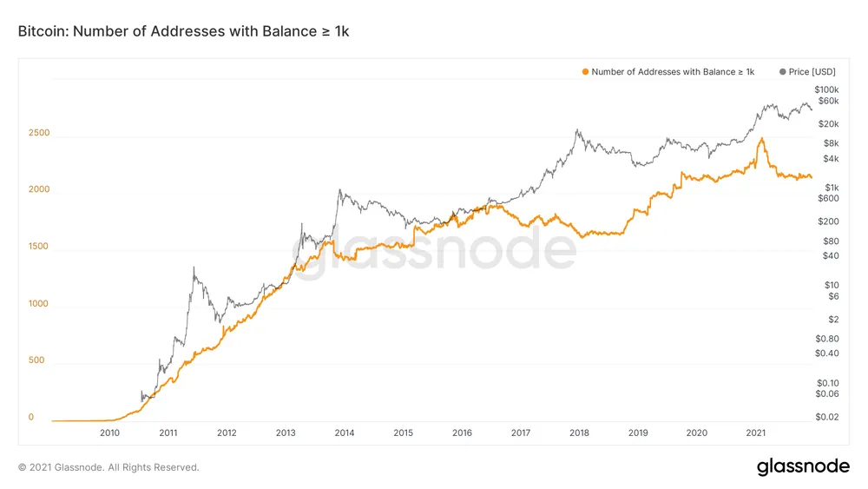
Task: Click the orange legend dot for addresses
Action: click(586, 72)
